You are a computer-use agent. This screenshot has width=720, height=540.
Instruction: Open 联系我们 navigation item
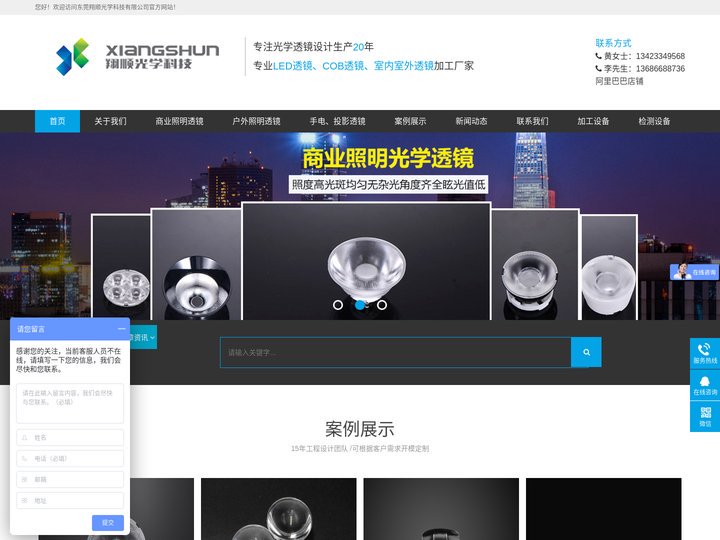click(x=532, y=121)
